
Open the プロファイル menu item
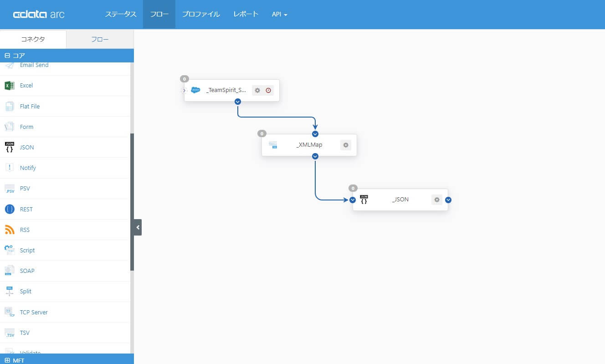[201, 14]
